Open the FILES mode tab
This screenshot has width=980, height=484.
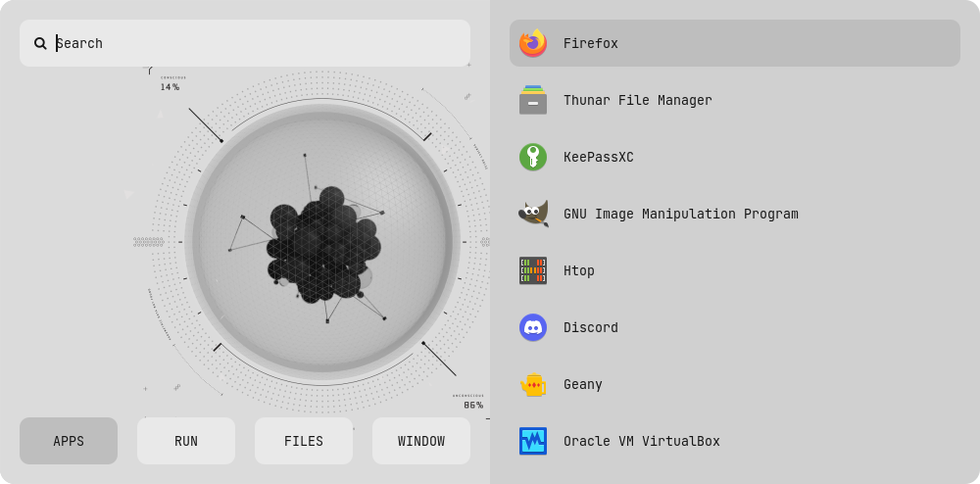click(304, 441)
